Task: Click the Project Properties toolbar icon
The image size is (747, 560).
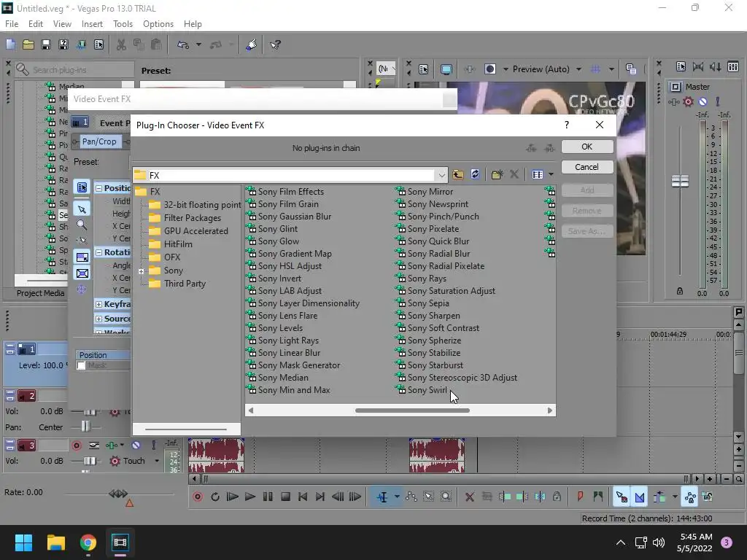Action: click(x=98, y=44)
